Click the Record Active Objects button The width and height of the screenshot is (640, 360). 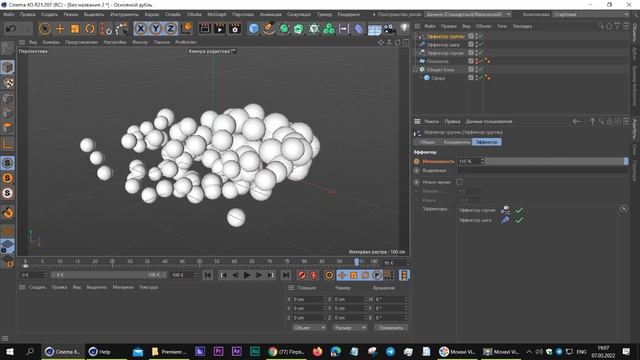pyautogui.click(x=302, y=275)
